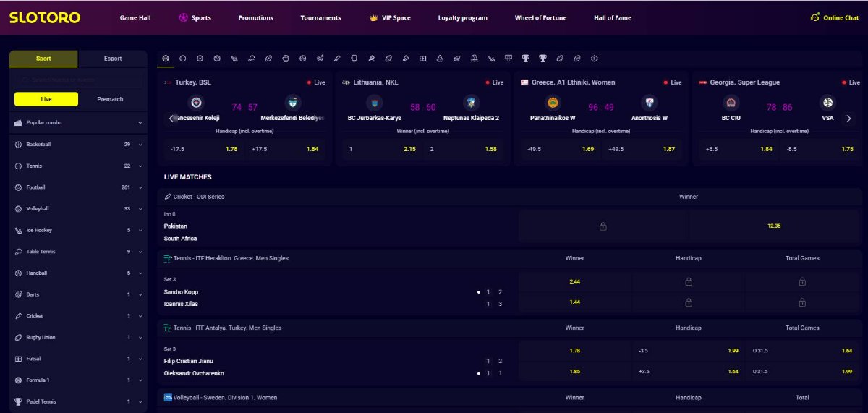This screenshot has width=868, height=413.
Task: Switch the toggle to Prematch
Action: pyautogui.click(x=110, y=99)
